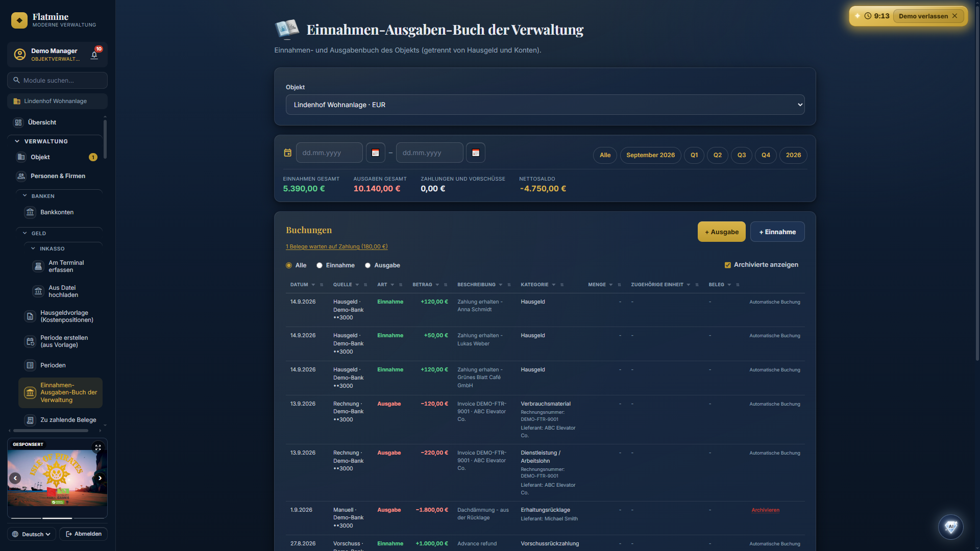
Task: Click the Personen & Firmen icon
Action: pos(21,176)
